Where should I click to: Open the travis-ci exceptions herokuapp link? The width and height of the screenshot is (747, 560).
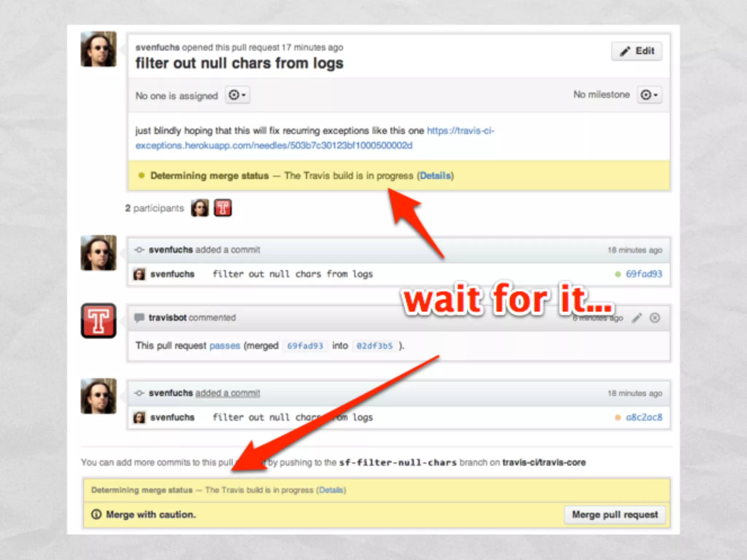[x=274, y=145]
